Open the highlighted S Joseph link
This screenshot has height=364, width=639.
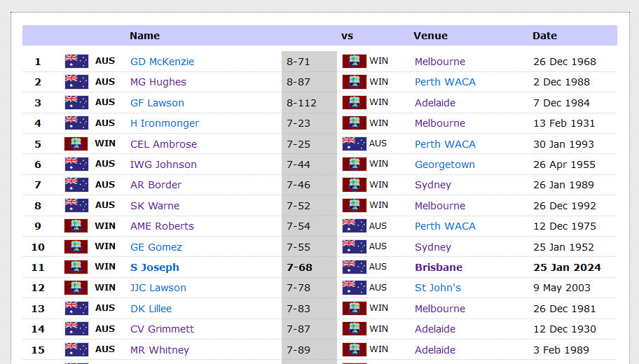pos(155,267)
